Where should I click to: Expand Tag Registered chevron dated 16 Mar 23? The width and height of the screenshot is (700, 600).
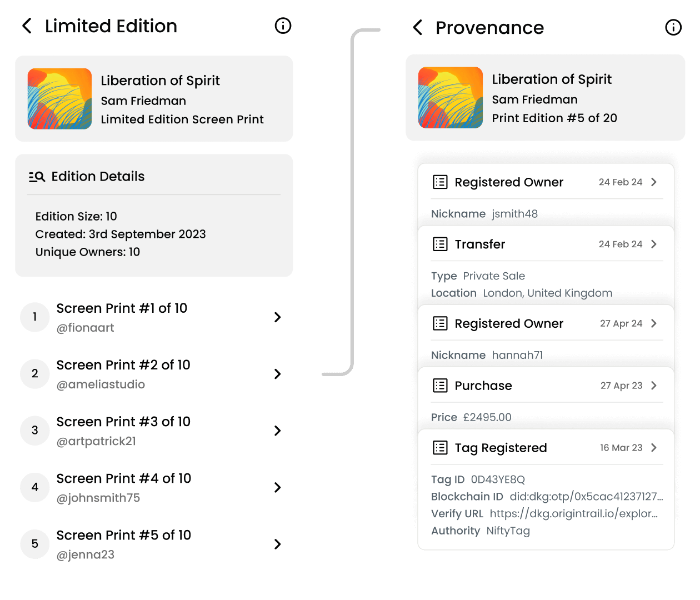point(654,448)
